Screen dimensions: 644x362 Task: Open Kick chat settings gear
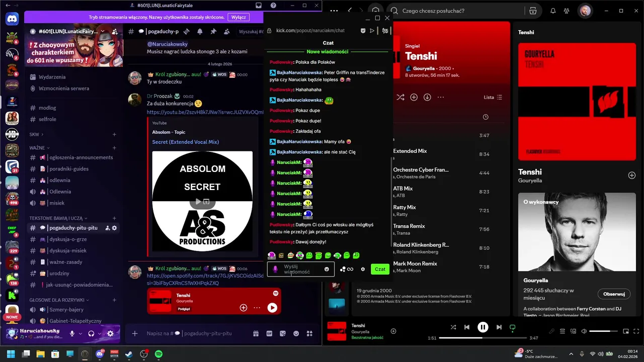363,269
